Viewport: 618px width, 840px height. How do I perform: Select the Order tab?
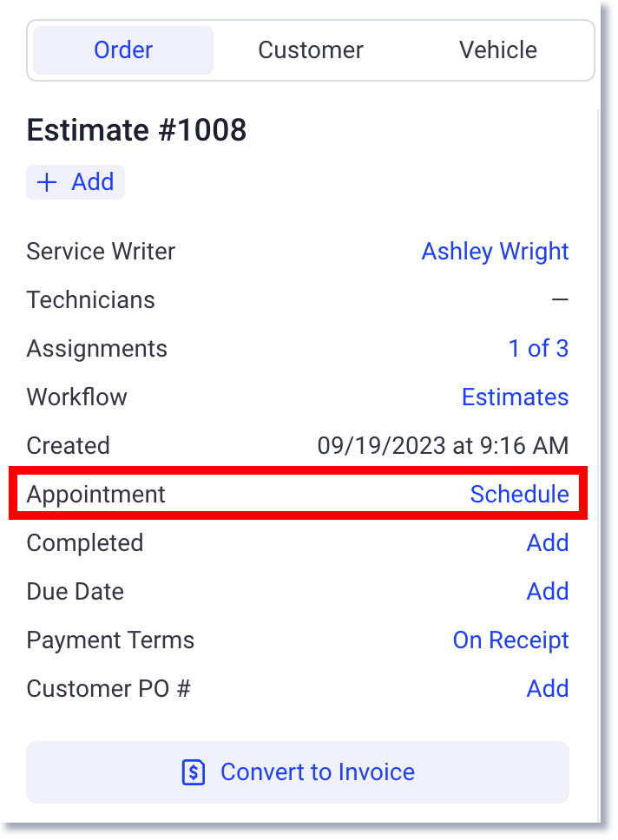tap(122, 49)
